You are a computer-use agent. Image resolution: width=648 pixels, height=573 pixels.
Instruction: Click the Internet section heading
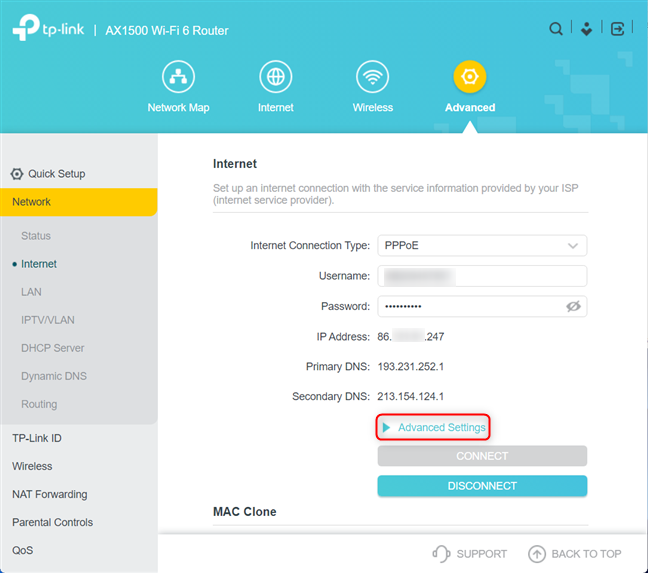coord(235,164)
